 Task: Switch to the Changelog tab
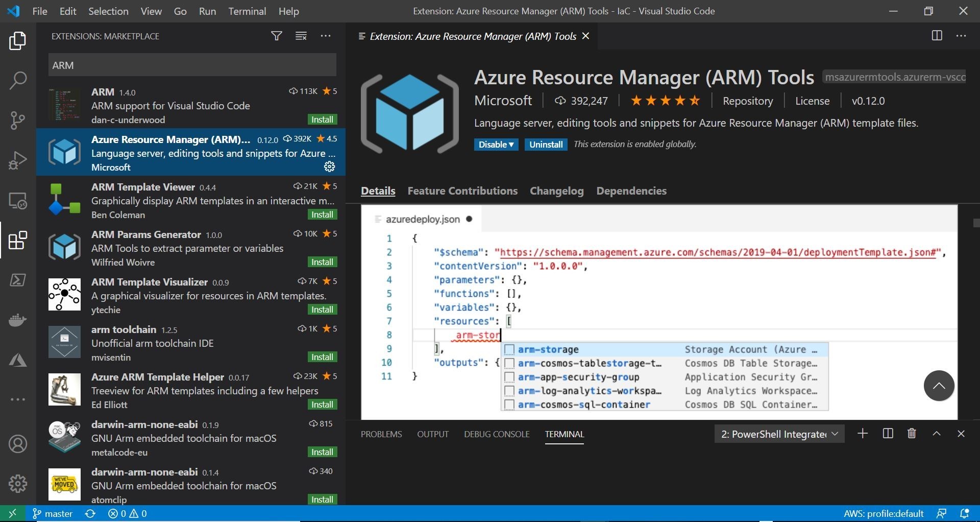tap(556, 191)
